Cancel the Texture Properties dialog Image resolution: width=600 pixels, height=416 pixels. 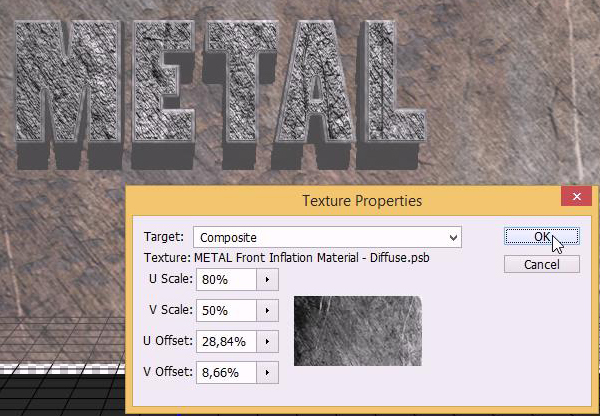coord(541,265)
